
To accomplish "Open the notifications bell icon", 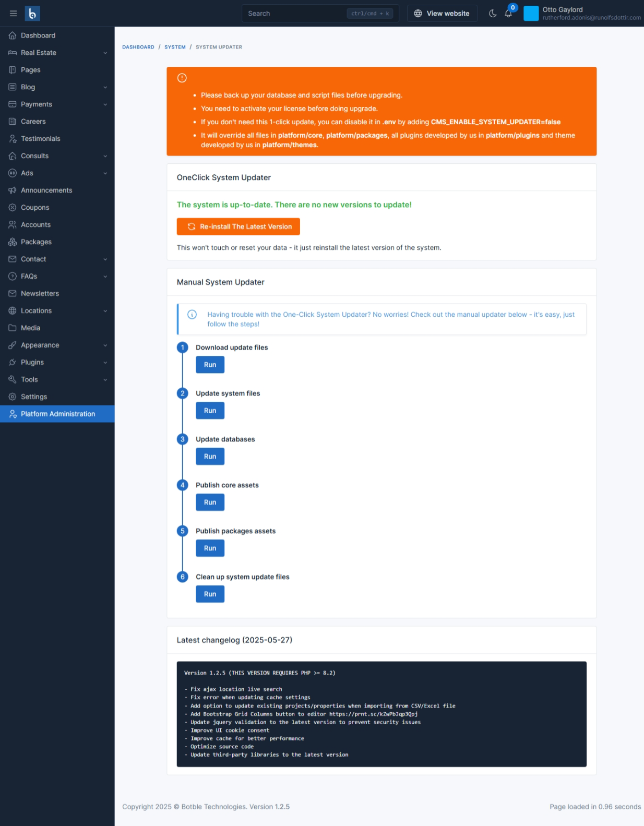I will 508,14.
